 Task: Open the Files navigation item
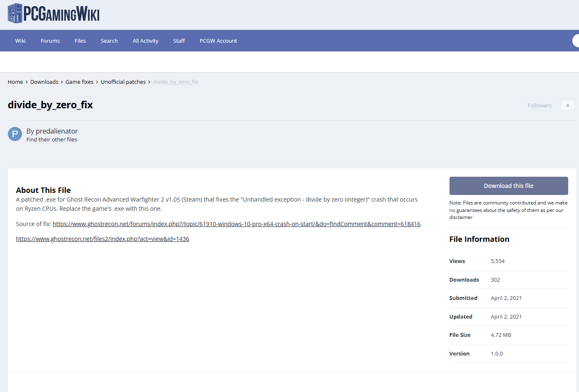[80, 41]
